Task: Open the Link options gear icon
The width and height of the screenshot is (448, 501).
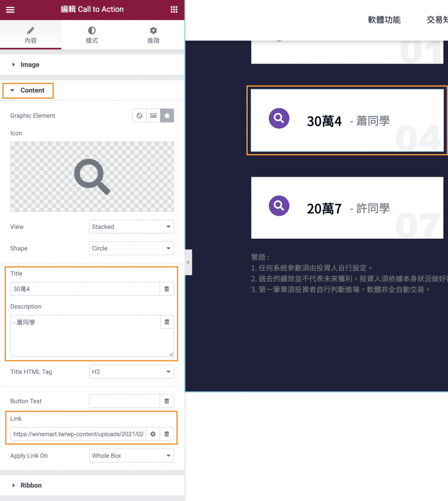Action: [x=153, y=433]
